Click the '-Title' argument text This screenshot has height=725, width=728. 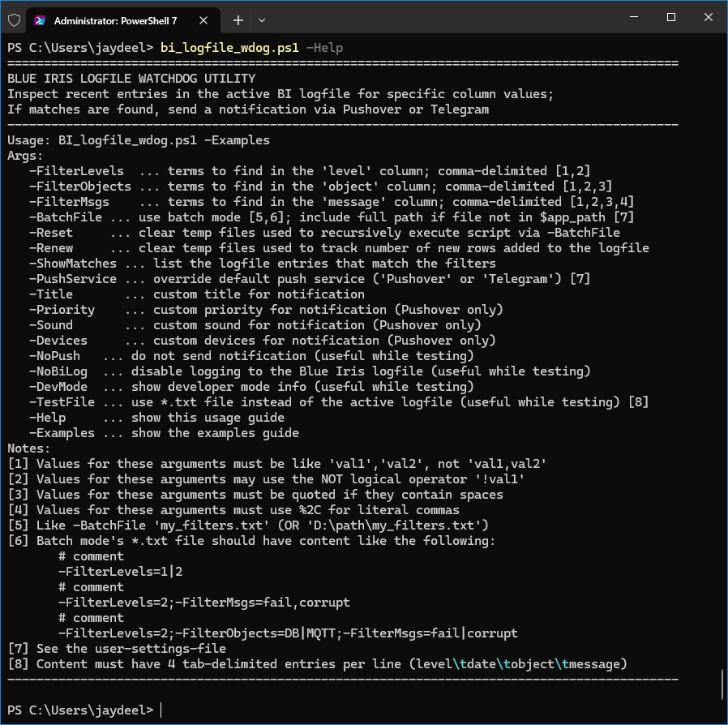pos(51,294)
